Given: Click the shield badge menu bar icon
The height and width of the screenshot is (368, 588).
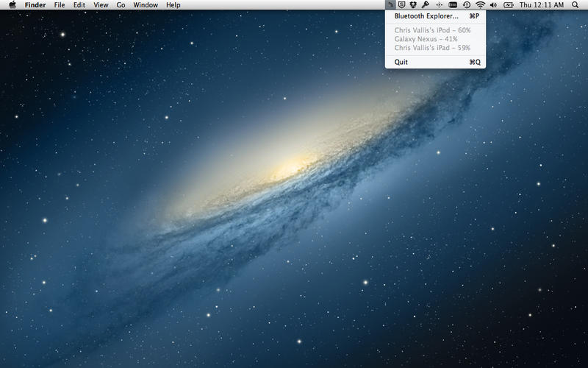Looking at the screenshot, I should (x=401, y=5).
